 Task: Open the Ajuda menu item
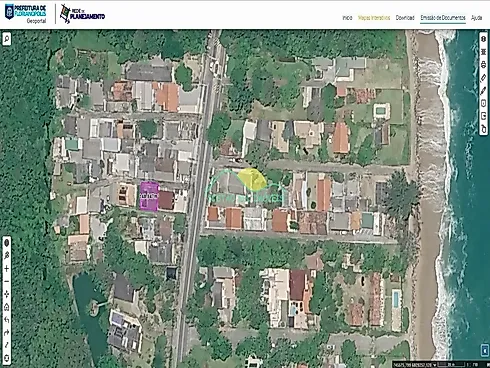click(x=477, y=18)
